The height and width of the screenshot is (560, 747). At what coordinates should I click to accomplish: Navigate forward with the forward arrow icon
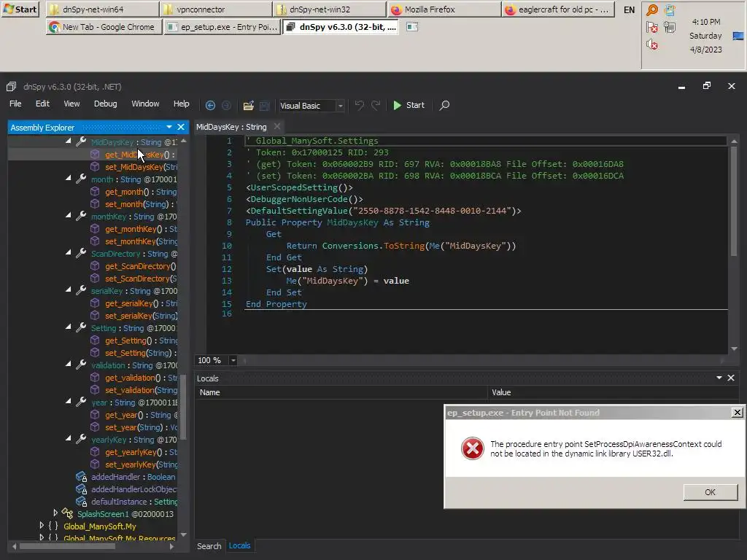tap(226, 105)
